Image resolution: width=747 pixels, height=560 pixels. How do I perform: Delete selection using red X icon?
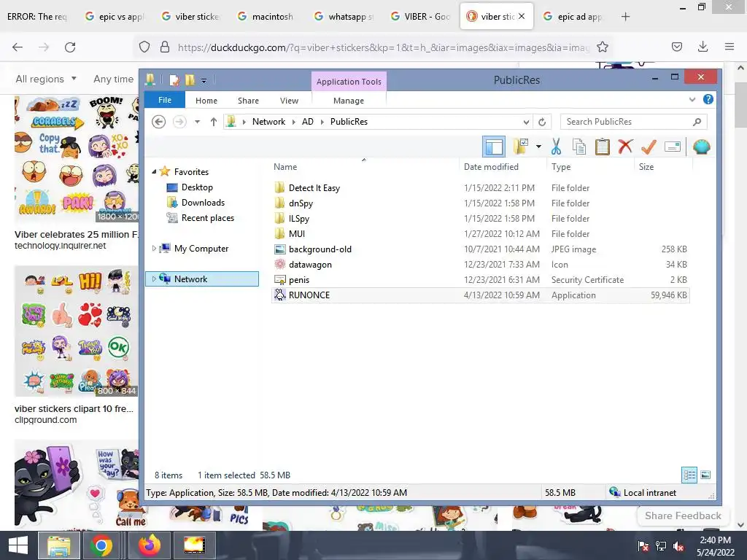click(625, 147)
